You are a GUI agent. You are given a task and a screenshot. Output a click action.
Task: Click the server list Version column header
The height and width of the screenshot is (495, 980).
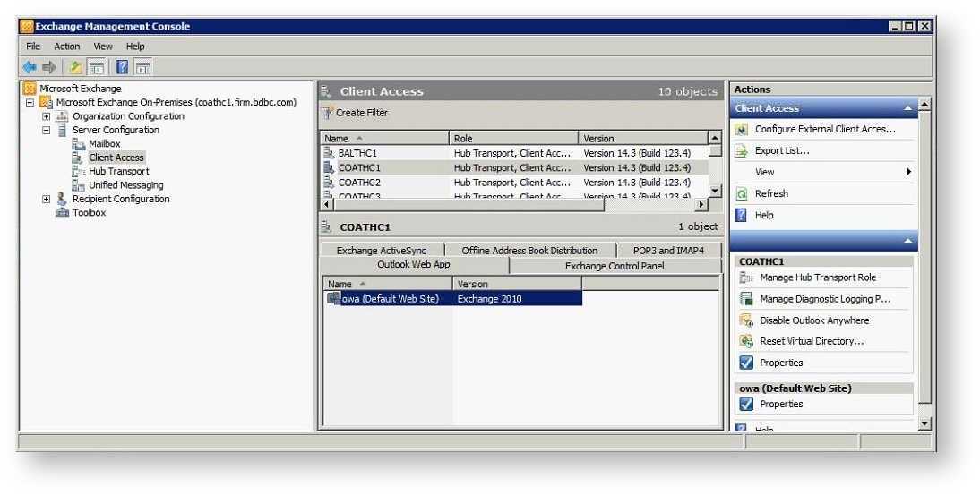643,138
